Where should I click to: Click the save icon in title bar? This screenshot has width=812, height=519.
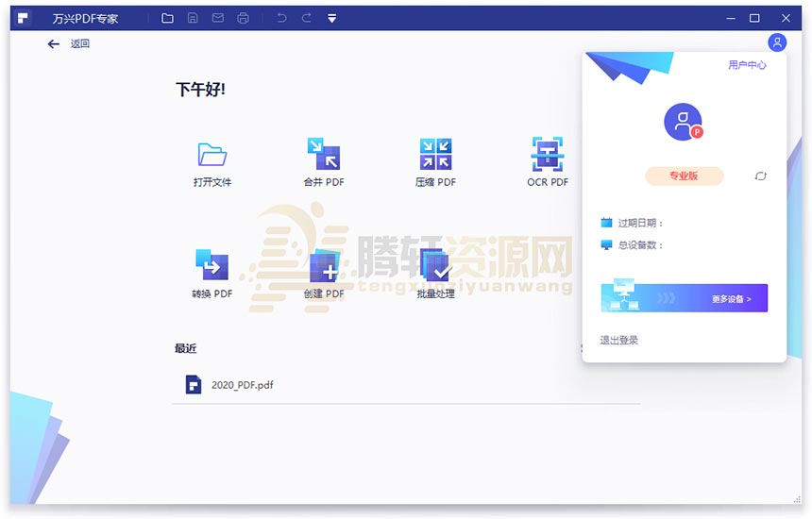tap(193, 18)
